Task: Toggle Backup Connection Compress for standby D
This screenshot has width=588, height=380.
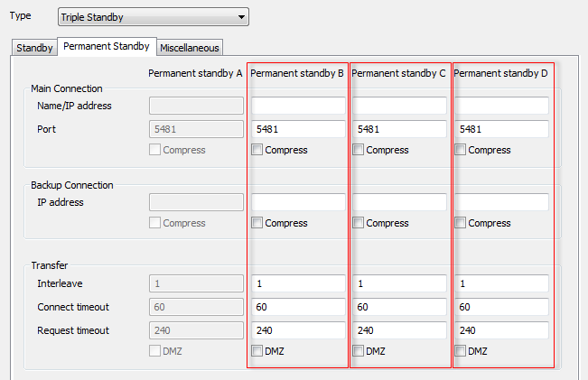Action: click(460, 223)
